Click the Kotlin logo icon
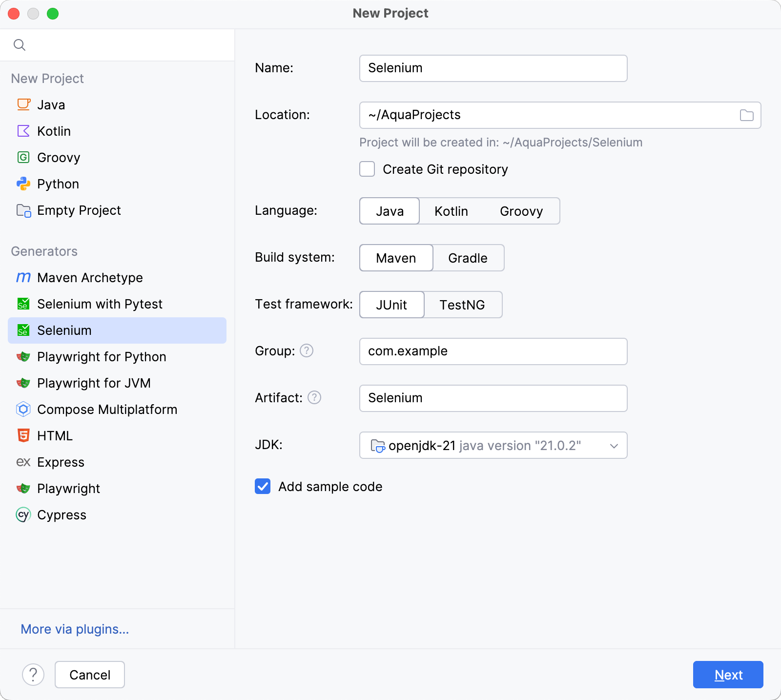 click(x=23, y=131)
